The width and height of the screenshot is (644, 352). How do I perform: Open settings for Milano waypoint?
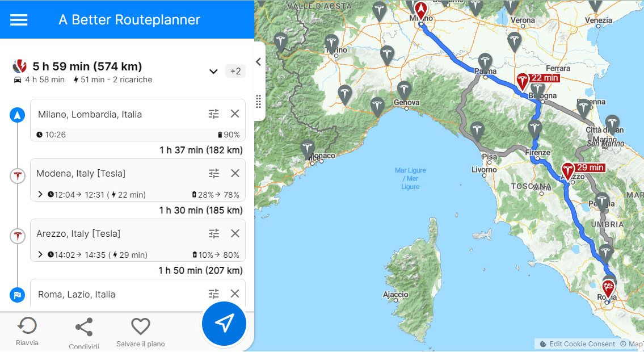tap(213, 114)
